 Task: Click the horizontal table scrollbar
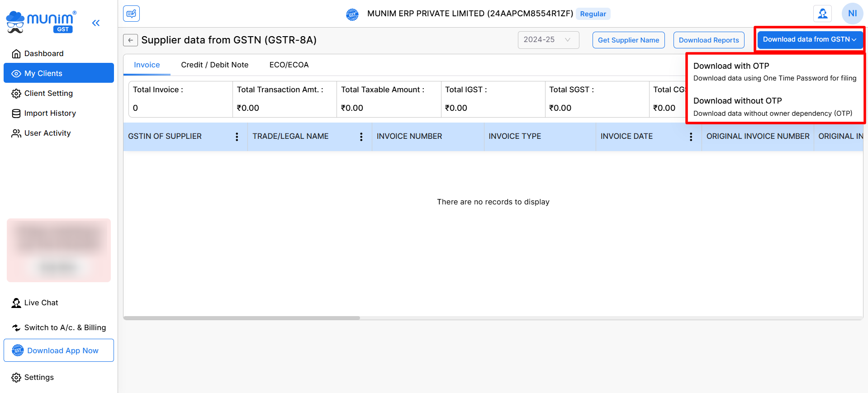pyautogui.click(x=242, y=318)
